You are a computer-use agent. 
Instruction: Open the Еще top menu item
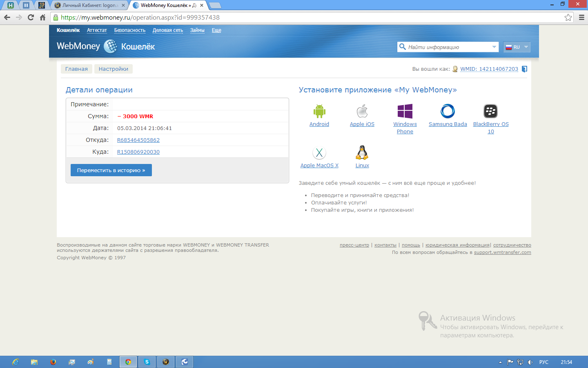pos(216,30)
